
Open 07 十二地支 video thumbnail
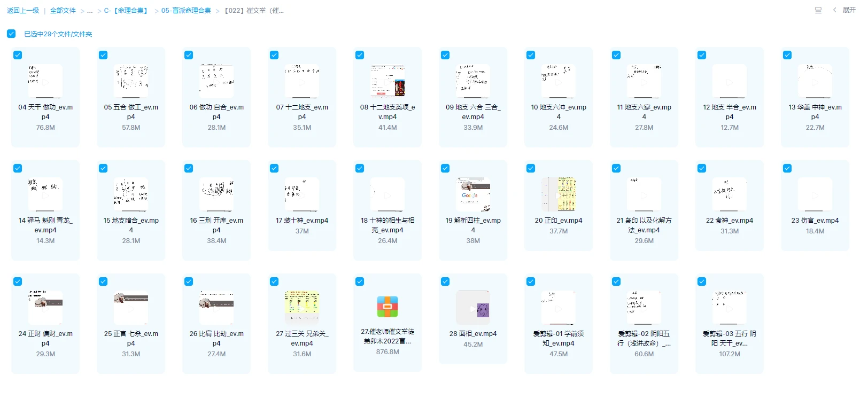click(x=302, y=81)
